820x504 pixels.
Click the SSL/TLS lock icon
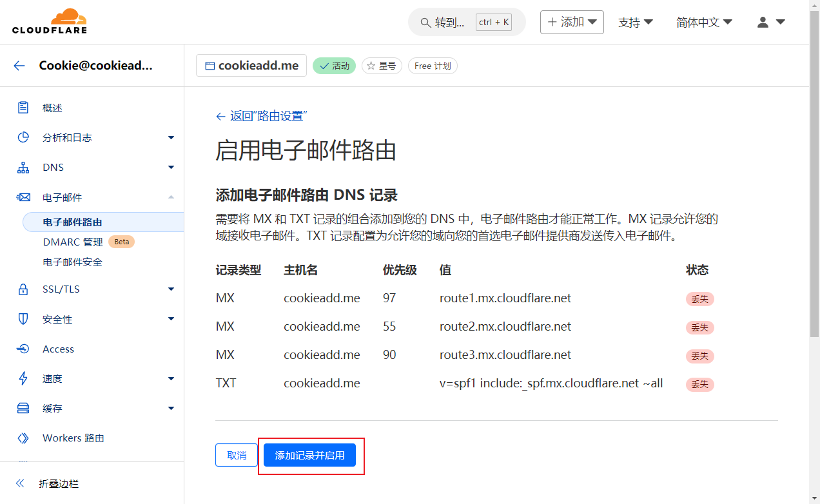(23, 289)
